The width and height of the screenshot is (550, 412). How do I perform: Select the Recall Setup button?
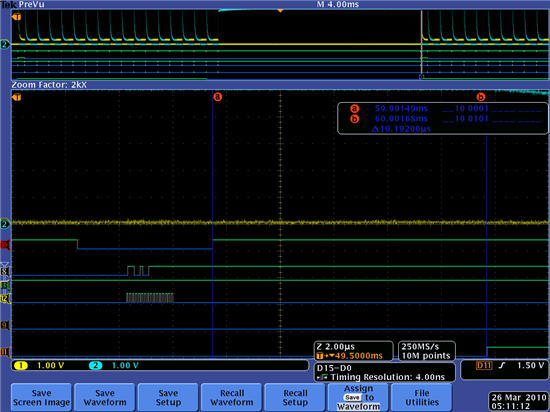pos(295,397)
